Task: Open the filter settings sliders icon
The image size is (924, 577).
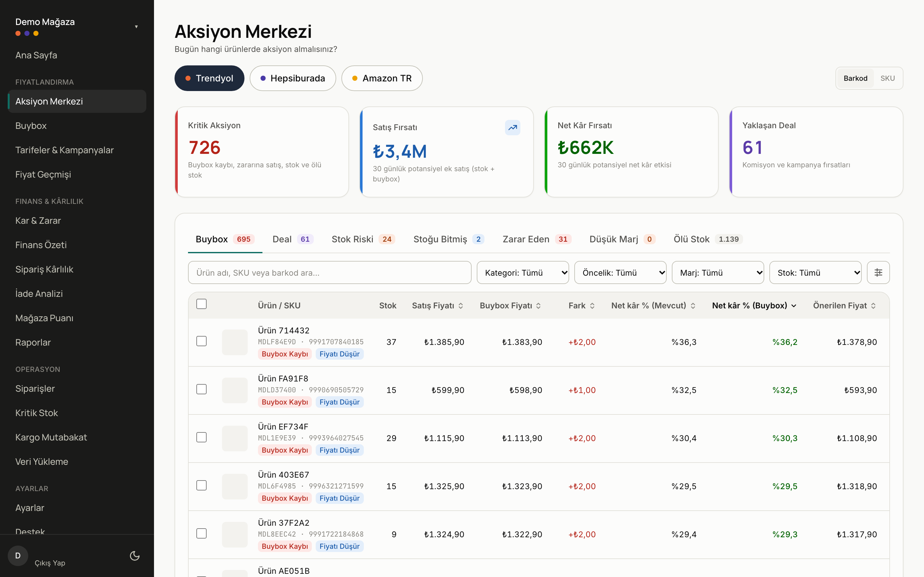Action: 878,272
